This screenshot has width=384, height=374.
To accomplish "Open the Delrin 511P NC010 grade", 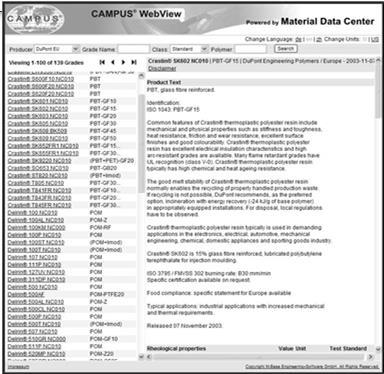I will 34,346.
